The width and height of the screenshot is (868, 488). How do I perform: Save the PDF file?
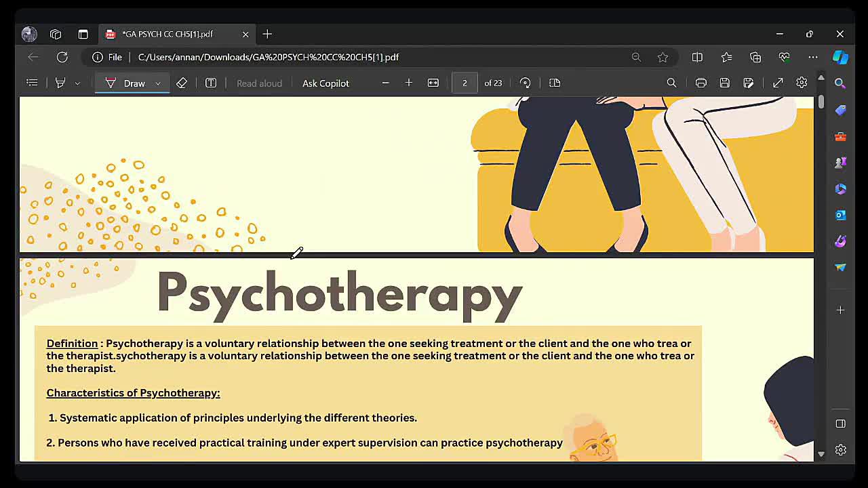click(725, 83)
